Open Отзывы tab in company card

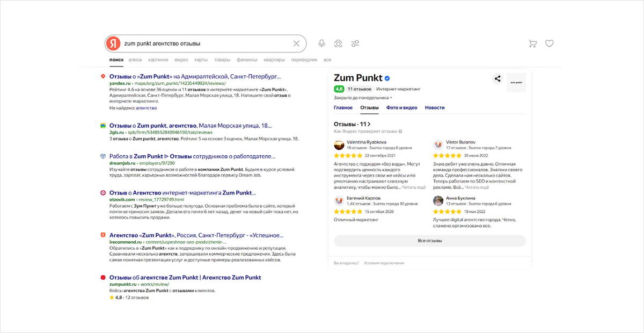point(370,107)
